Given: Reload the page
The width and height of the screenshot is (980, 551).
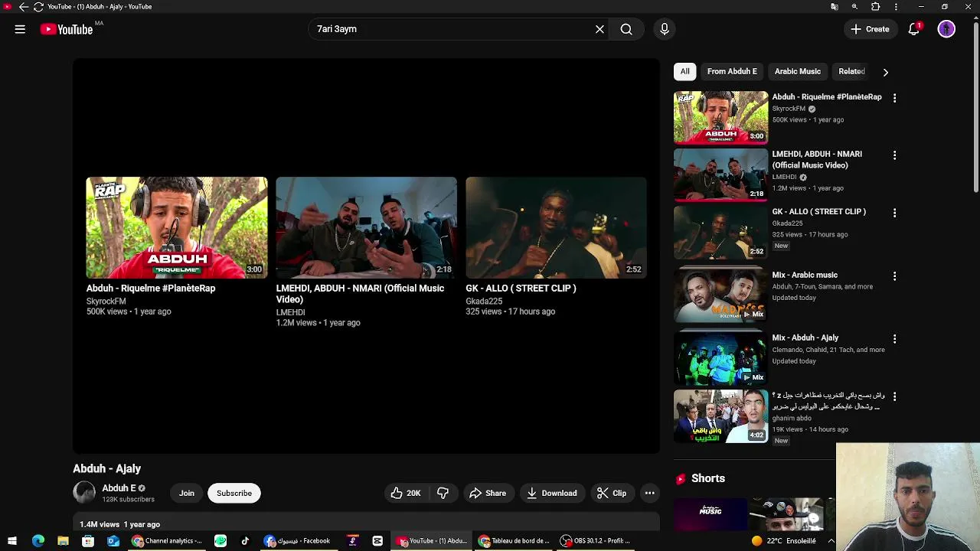Looking at the screenshot, I should pyautogui.click(x=38, y=7).
